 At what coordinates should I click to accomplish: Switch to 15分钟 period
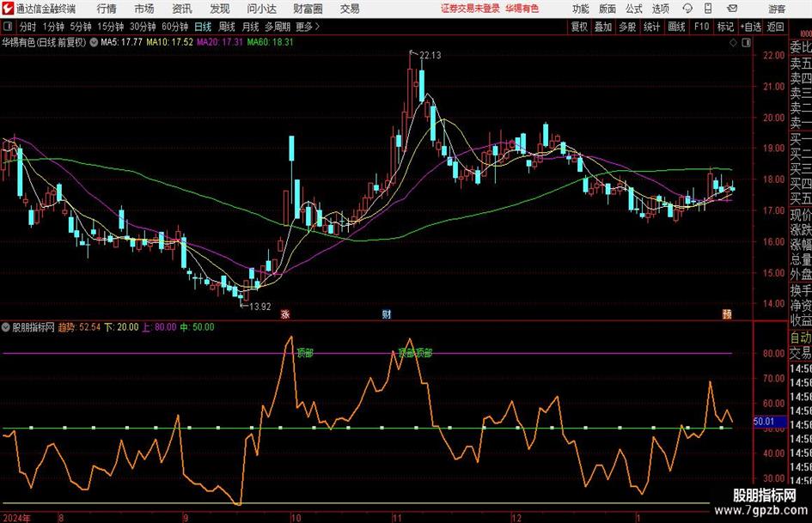(110, 27)
